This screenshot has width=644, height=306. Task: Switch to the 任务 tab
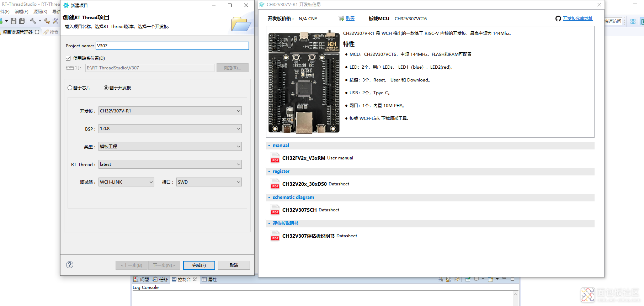160,279
